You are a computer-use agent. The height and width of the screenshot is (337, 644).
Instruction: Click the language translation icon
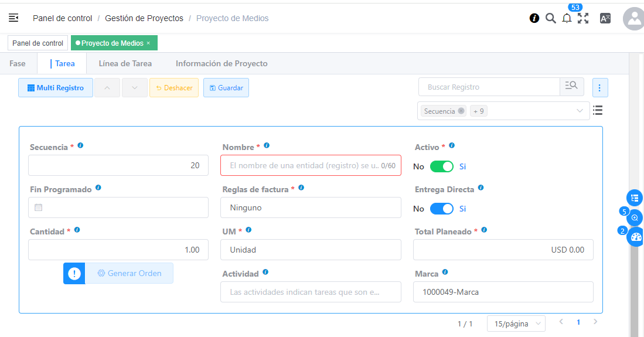click(x=605, y=18)
